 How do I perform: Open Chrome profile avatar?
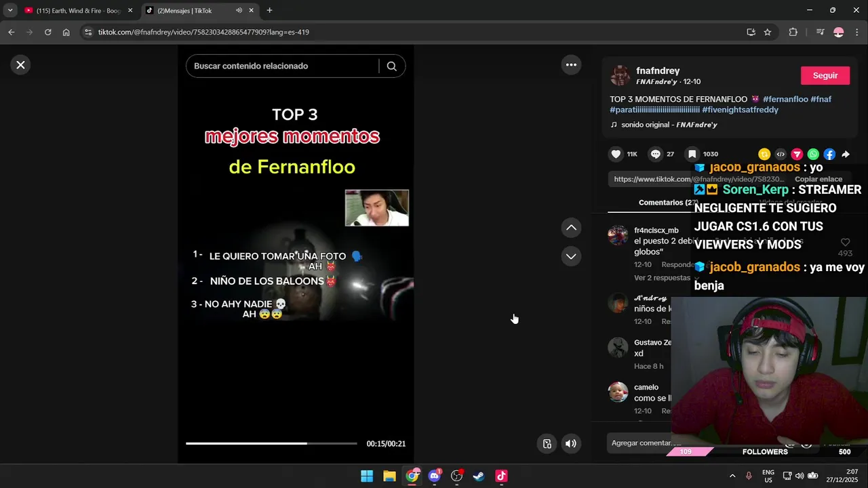click(839, 32)
